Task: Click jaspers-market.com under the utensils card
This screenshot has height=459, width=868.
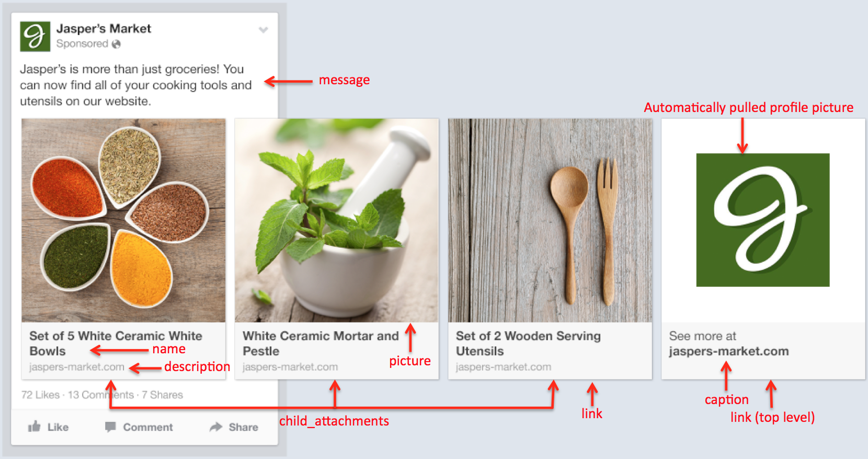Action: (504, 367)
